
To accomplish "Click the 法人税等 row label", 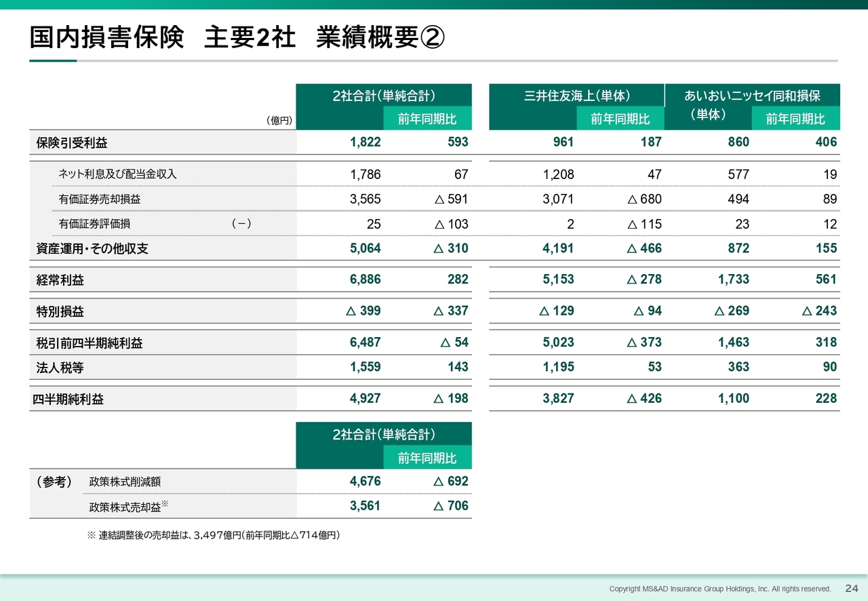I will coord(60,368).
